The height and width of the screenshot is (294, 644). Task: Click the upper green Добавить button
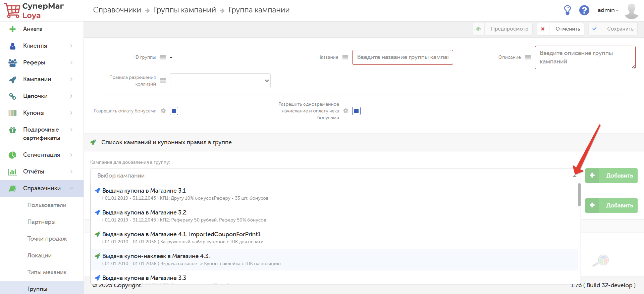(611, 176)
